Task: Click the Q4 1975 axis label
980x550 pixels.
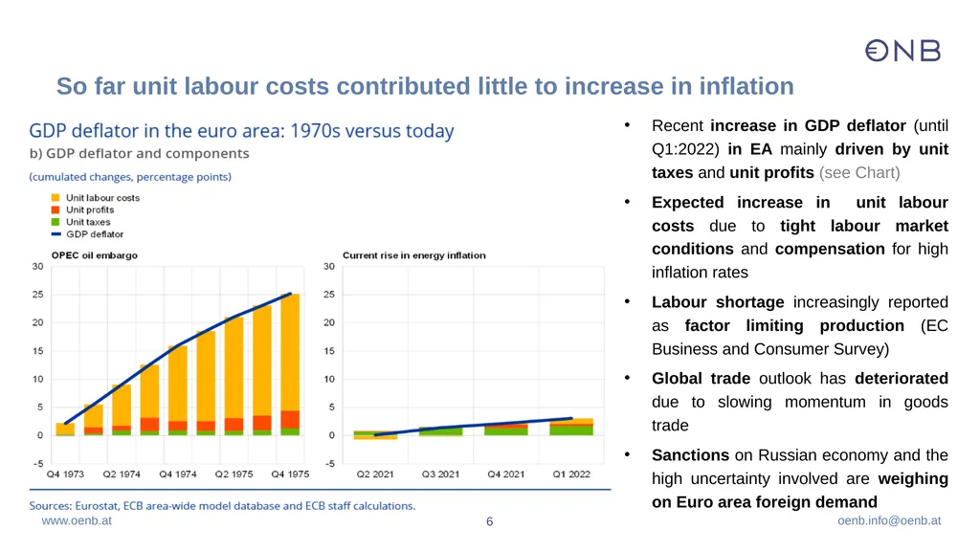Action: pos(290,474)
